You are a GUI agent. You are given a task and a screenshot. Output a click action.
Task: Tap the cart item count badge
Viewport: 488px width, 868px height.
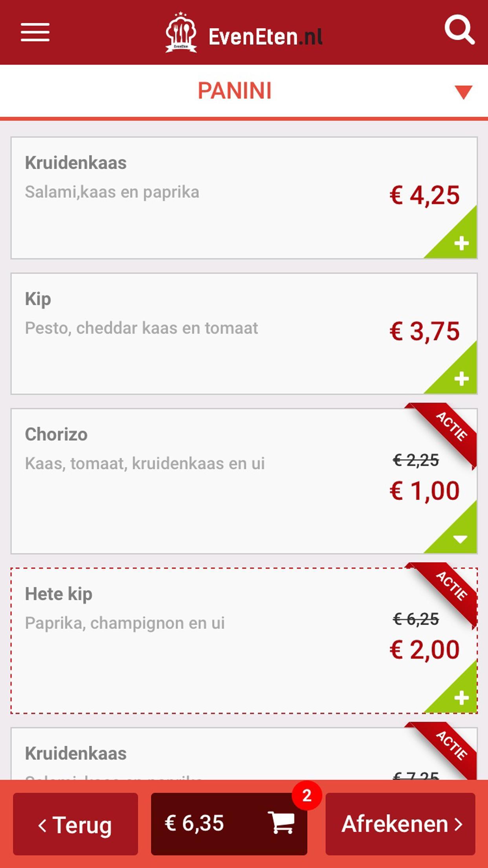(307, 795)
